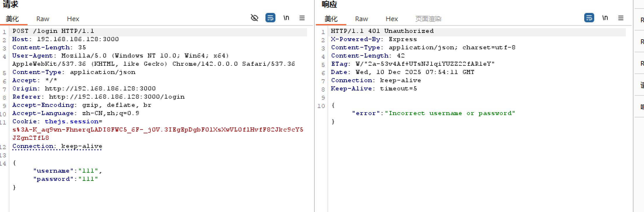This screenshot has height=212, width=644.
Task: Click the 'Content-Length: 35' request header
Action: 49,48
